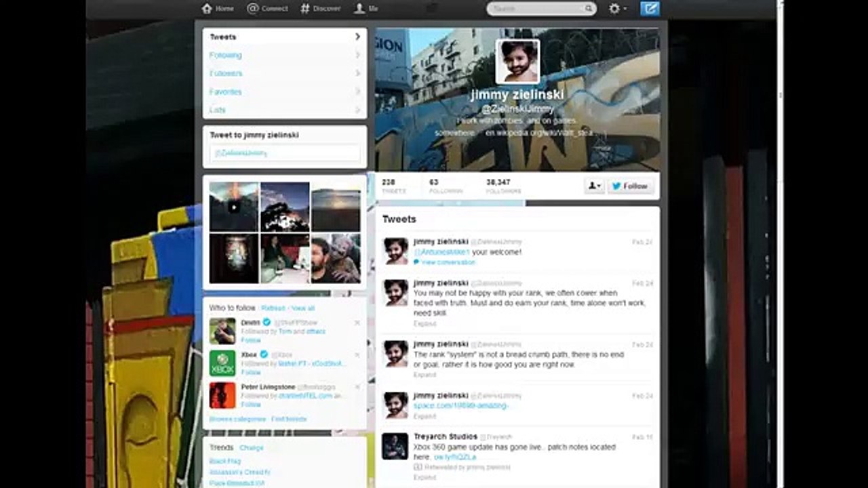Screen dimensions: 868x488
Task: Select Followers in the left profile menu
Action: tap(285, 73)
